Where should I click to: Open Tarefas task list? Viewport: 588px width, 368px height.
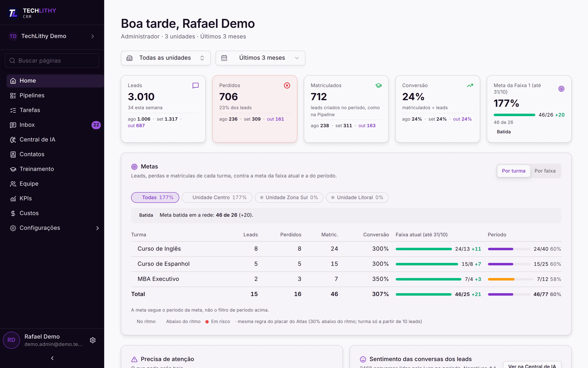(55, 110)
